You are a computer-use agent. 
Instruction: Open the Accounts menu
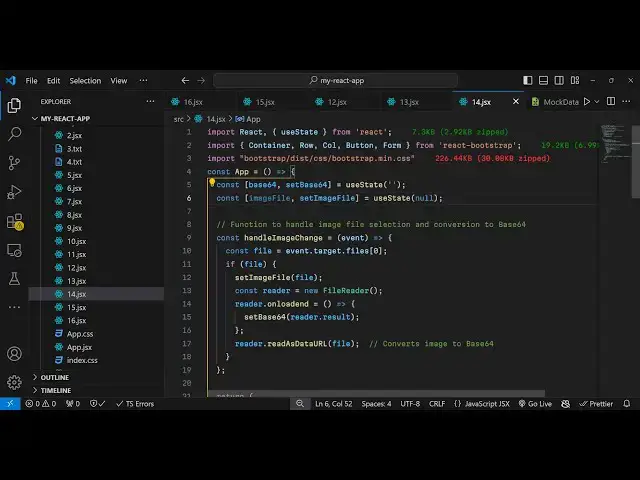14,353
